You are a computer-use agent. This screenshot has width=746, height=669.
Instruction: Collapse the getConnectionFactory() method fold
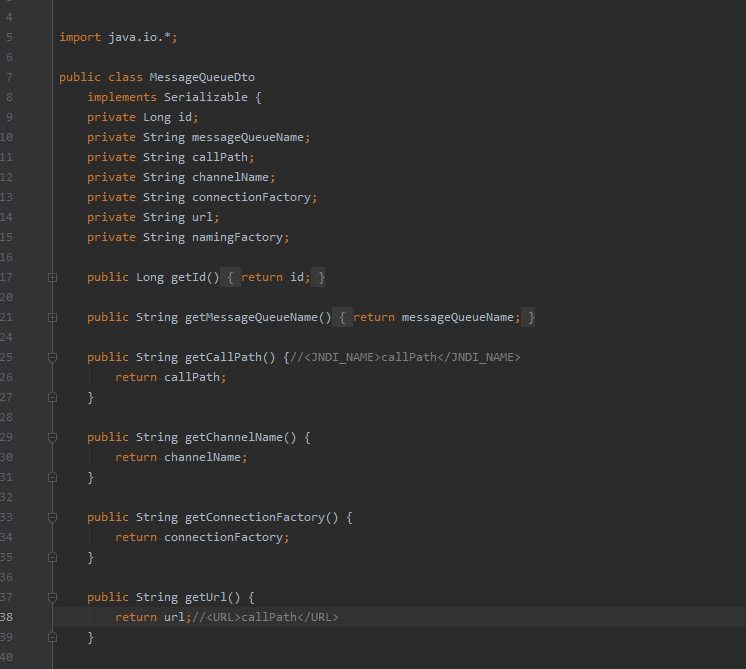pyautogui.click(x=53, y=517)
